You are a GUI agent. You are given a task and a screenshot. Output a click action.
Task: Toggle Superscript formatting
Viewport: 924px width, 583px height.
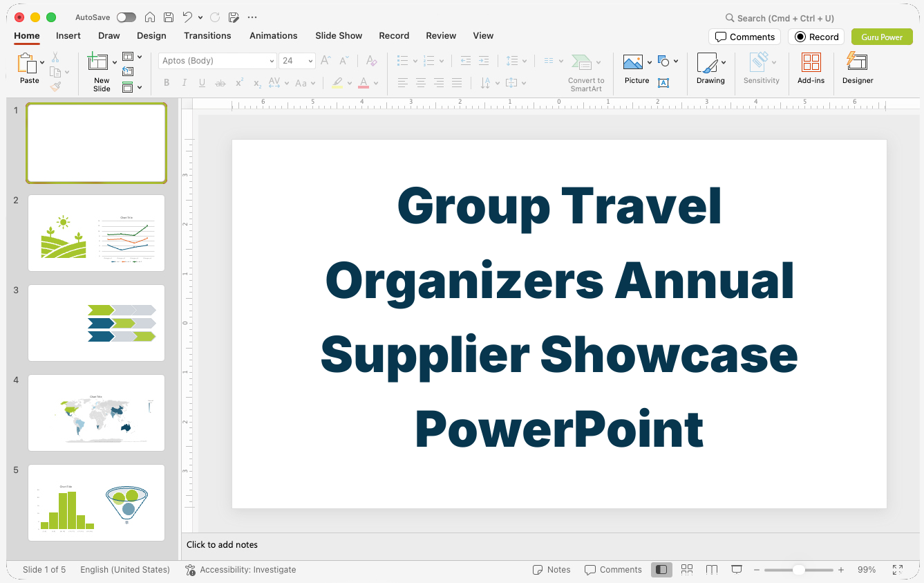(239, 83)
